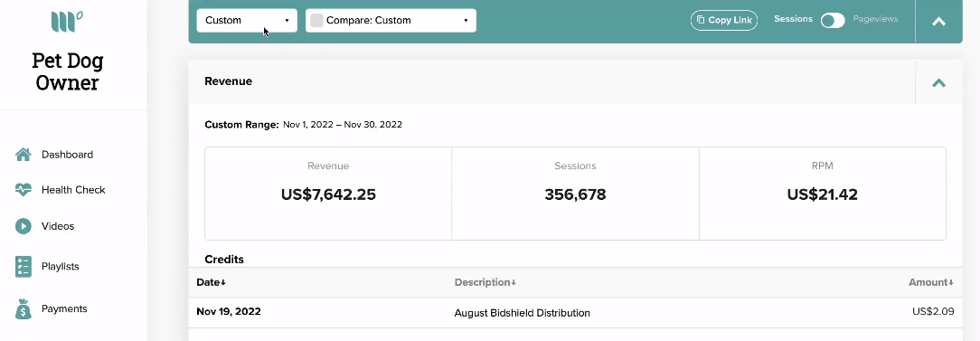
Task: Click the Dashboard home icon
Action: (x=24, y=155)
